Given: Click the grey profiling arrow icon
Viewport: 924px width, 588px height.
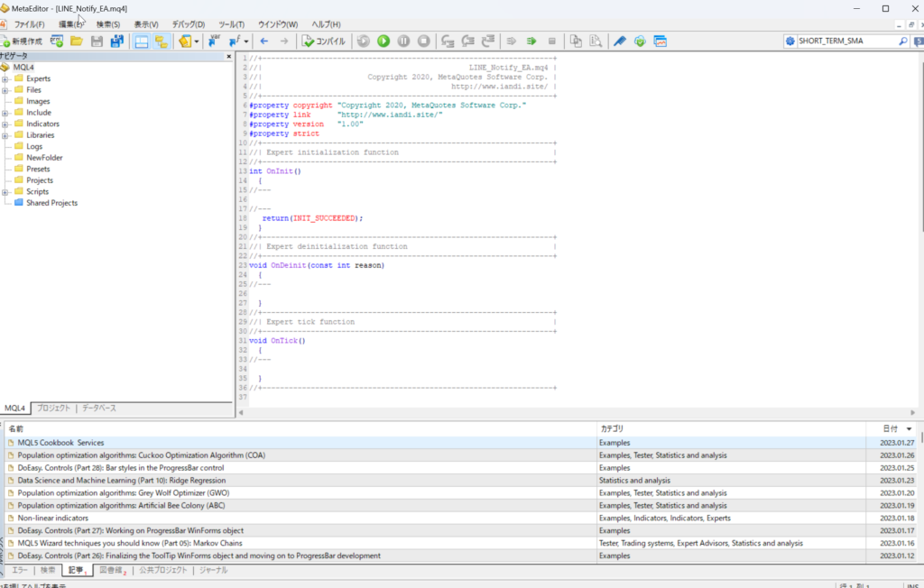Looking at the screenshot, I should pyautogui.click(x=512, y=41).
